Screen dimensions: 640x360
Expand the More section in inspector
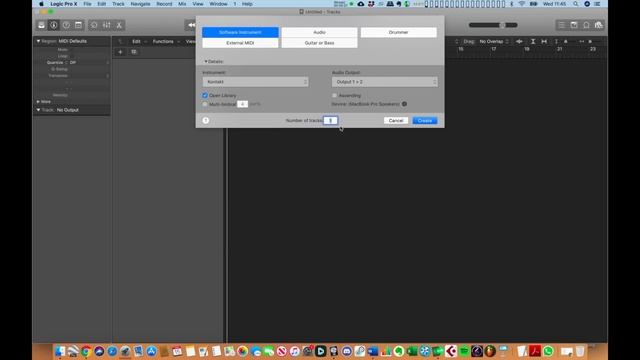[x=38, y=102]
